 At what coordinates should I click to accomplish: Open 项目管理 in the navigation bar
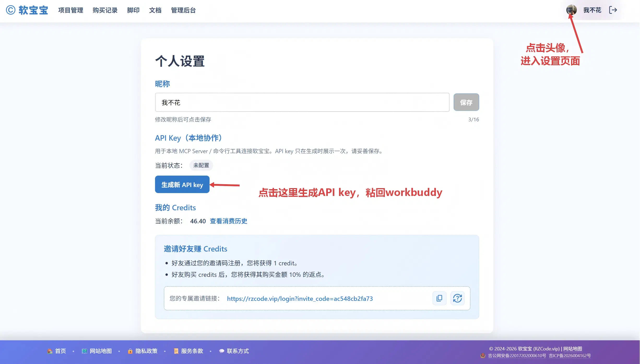(70, 10)
